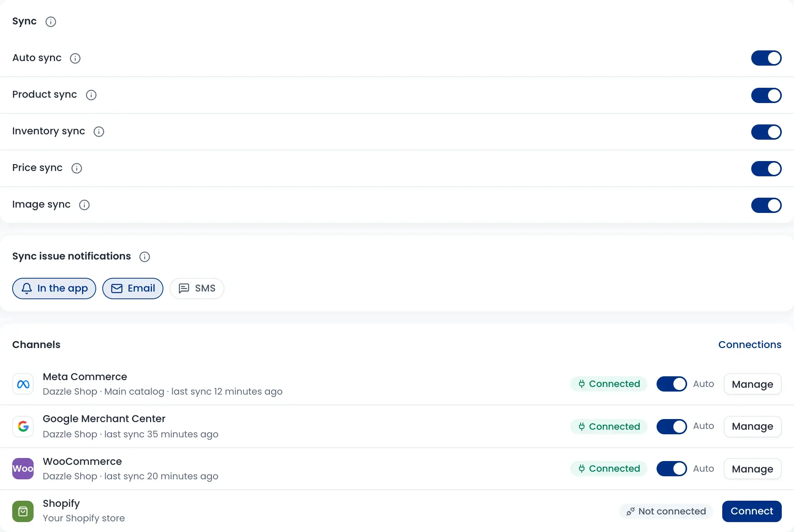
Task: Disable the Image sync toggle
Action: click(x=767, y=205)
